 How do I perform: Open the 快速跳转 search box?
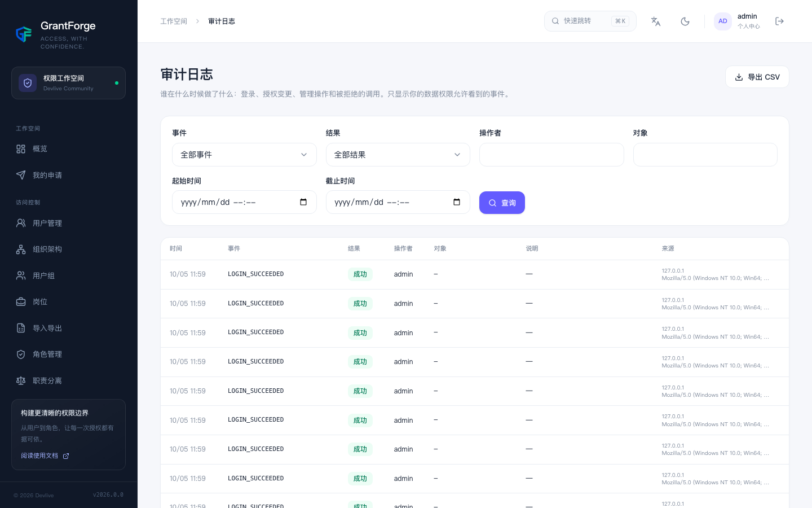coord(590,21)
